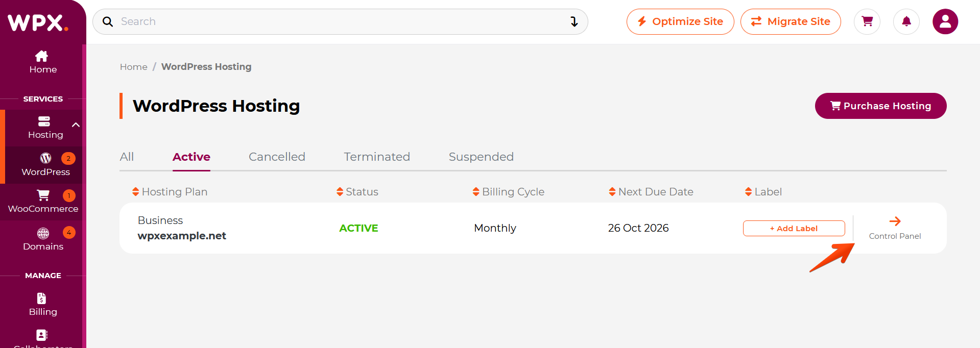Viewport: 980px width, 348px height.
Task: Open WordPress services in sidebar
Action: (x=45, y=165)
